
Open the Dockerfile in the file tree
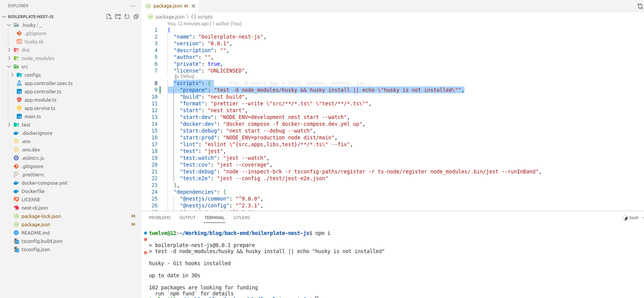33,191
